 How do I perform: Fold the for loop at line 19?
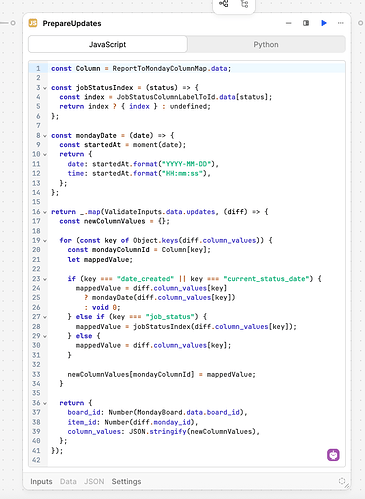click(45, 241)
